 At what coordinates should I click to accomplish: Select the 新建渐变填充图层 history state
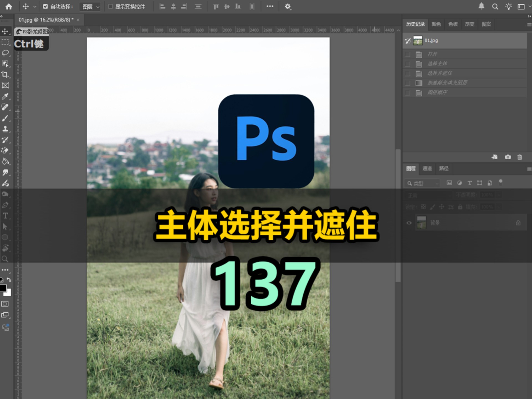point(465,83)
